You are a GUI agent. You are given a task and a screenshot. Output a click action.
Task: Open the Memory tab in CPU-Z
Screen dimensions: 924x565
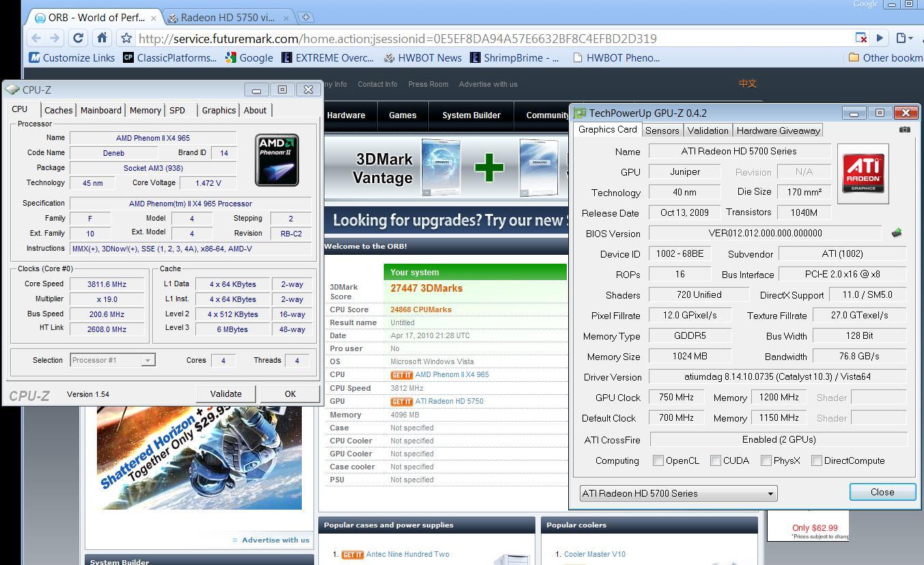[145, 110]
